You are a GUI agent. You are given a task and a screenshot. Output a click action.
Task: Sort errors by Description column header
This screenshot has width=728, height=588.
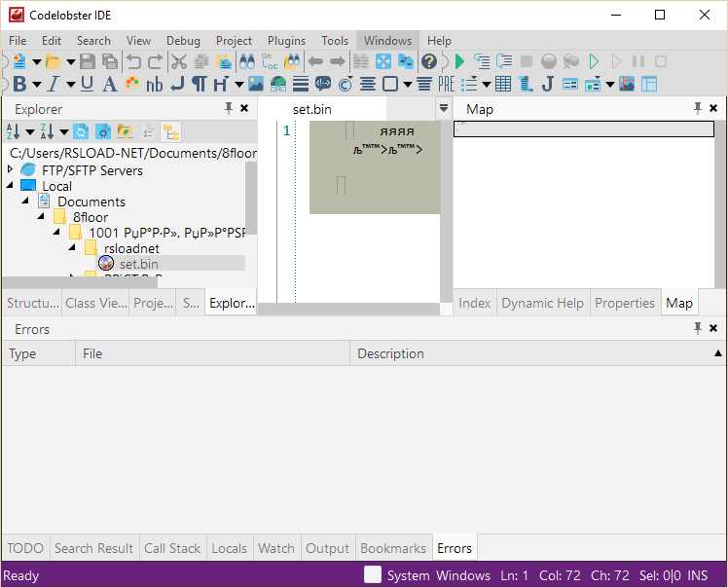537,353
